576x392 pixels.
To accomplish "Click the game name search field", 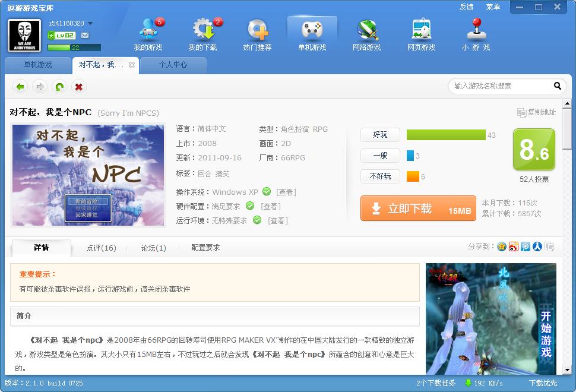I will pyautogui.click(x=501, y=86).
